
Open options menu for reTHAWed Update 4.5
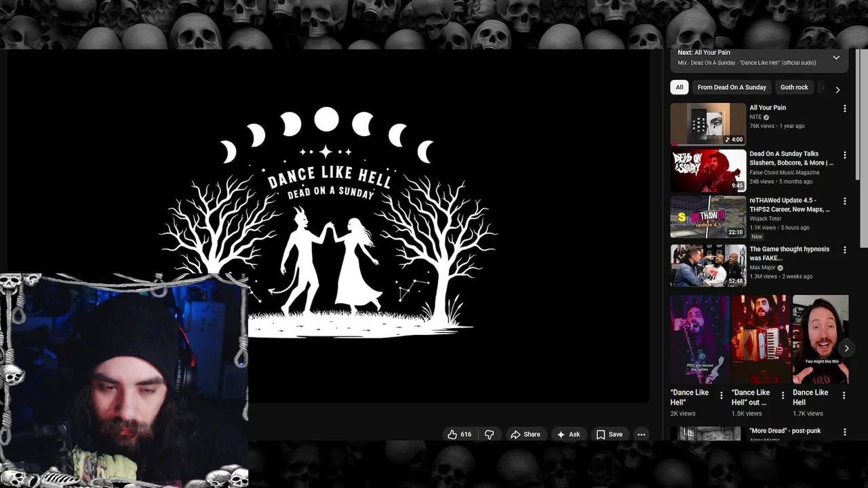click(844, 201)
